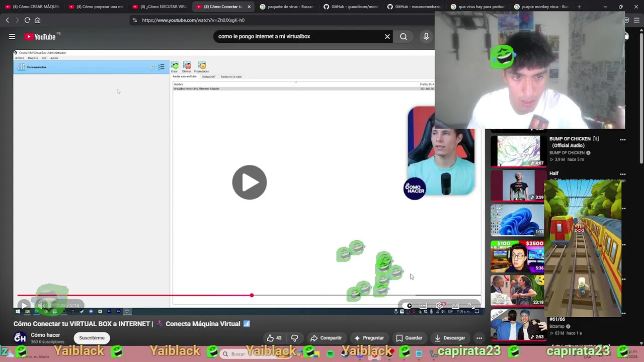
Task: Open VirtualBox Herramientas list menu icon
Action: click(161, 67)
